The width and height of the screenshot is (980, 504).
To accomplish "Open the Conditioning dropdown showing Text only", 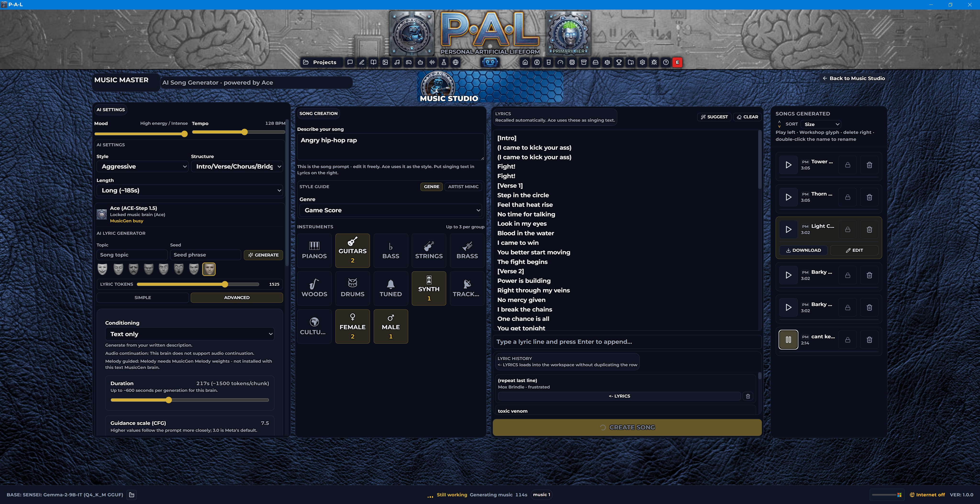I will (189, 334).
